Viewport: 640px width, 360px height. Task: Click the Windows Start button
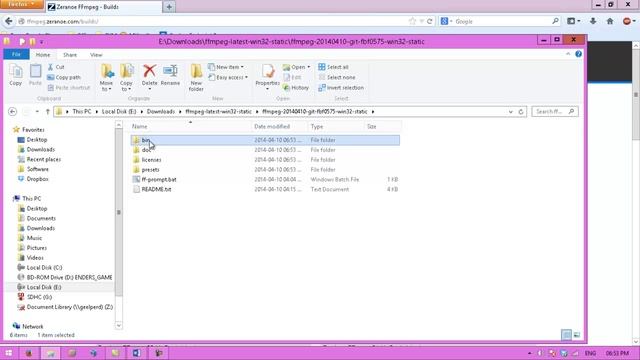pyautogui.click(x=9, y=353)
